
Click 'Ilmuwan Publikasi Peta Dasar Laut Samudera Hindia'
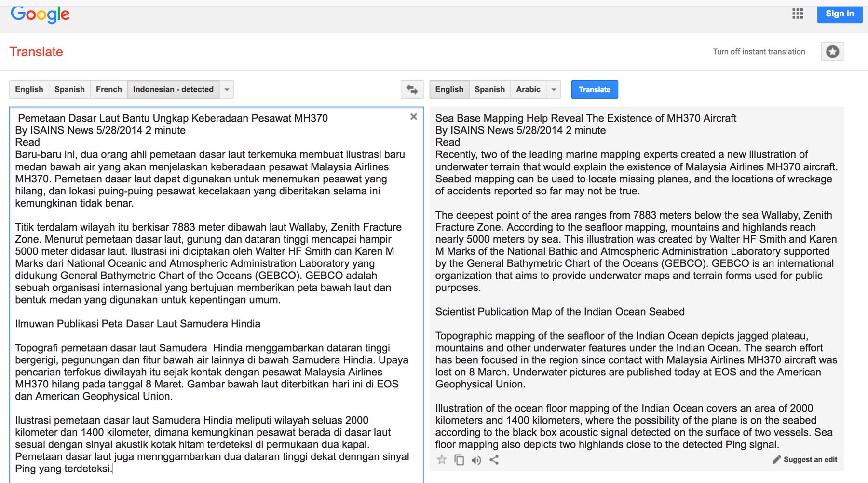pyautogui.click(x=137, y=324)
